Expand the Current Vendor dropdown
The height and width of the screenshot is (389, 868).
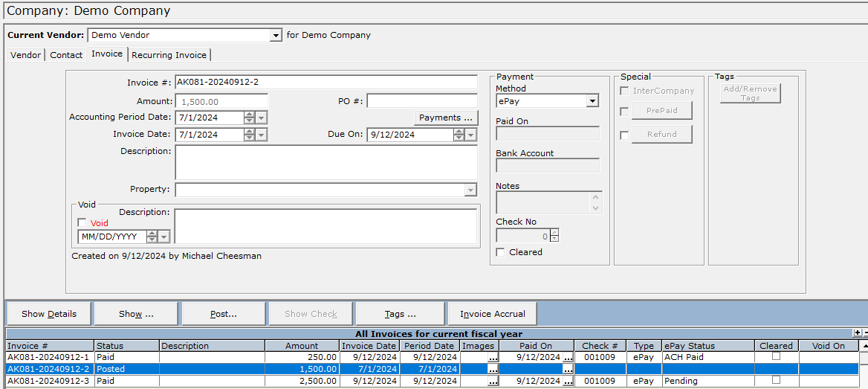tap(276, 35)
